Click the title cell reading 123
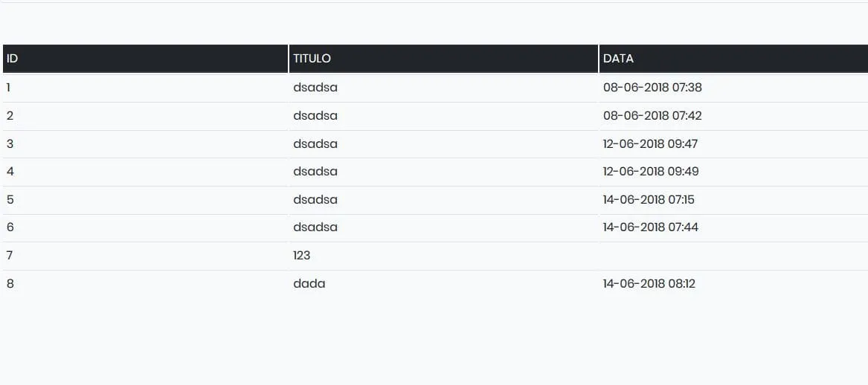 [x=301, y=256]
